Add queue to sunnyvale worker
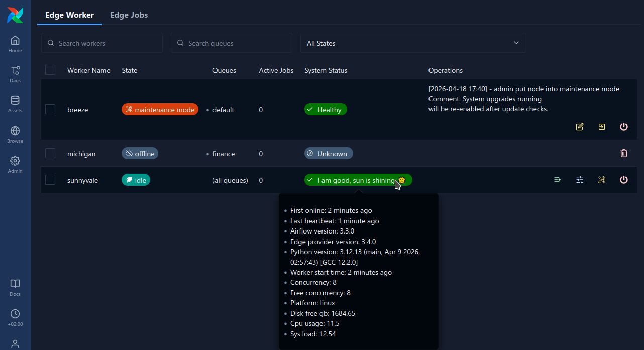644x350 pixels. click(x=557, y=179)
